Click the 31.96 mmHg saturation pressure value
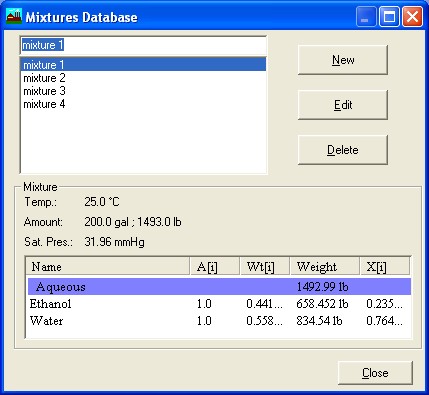The width and height of the screenshot is (429, 395). tap(114, 242)
